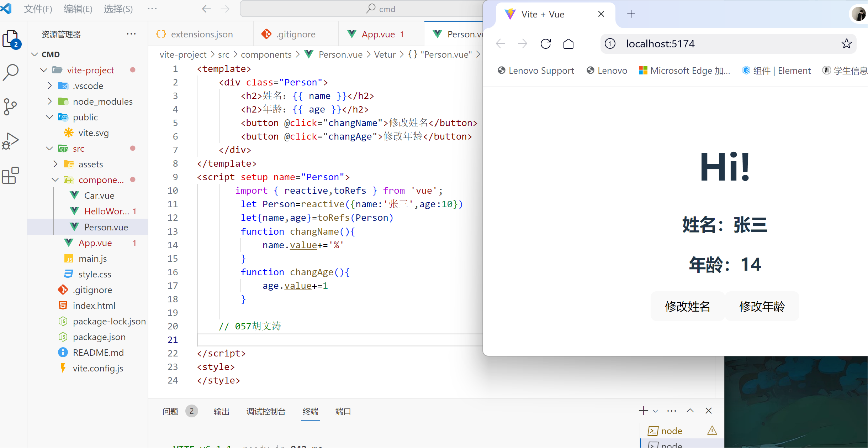The image size is (868, 448).
Task: Open explorer panel more actions menu
Action: 131,34
